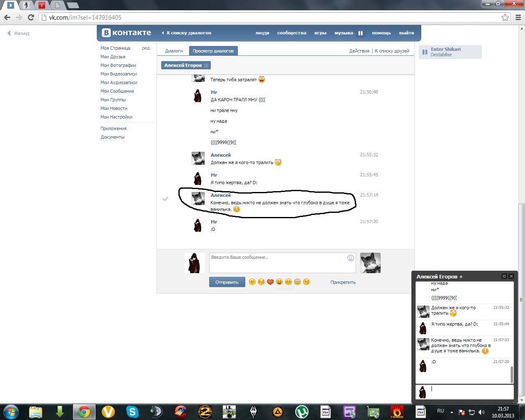Insert the grinning teeth emoji in the quick row

[297, 282]
